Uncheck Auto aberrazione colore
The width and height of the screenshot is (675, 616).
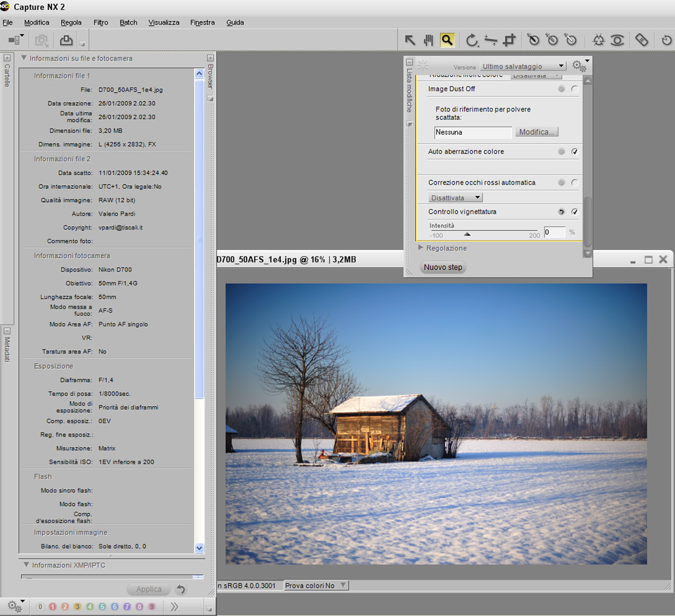pyautogui.click(x=575, y=152)
